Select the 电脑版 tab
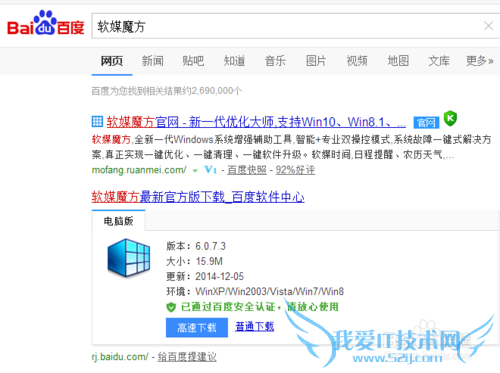This screenshot has height=373, width=500. (118, 221)
